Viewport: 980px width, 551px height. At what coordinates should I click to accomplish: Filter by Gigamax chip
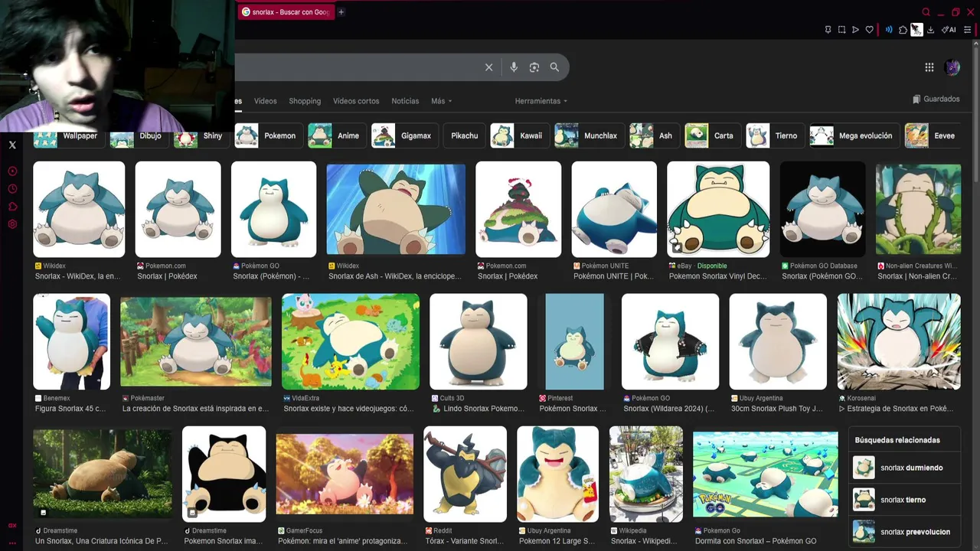(404, 135)
